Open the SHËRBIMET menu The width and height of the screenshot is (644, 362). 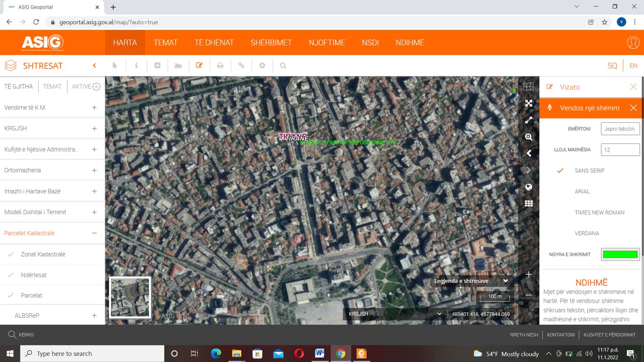(271, 43)
